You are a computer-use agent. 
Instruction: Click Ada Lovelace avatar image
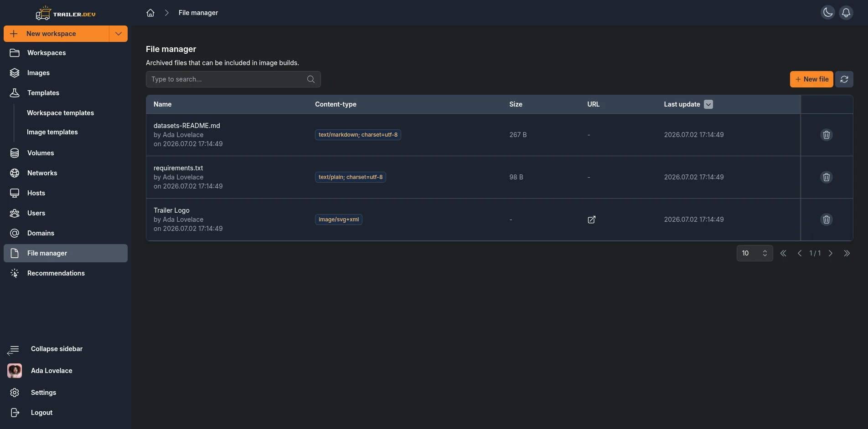click(x=15, y=371)
